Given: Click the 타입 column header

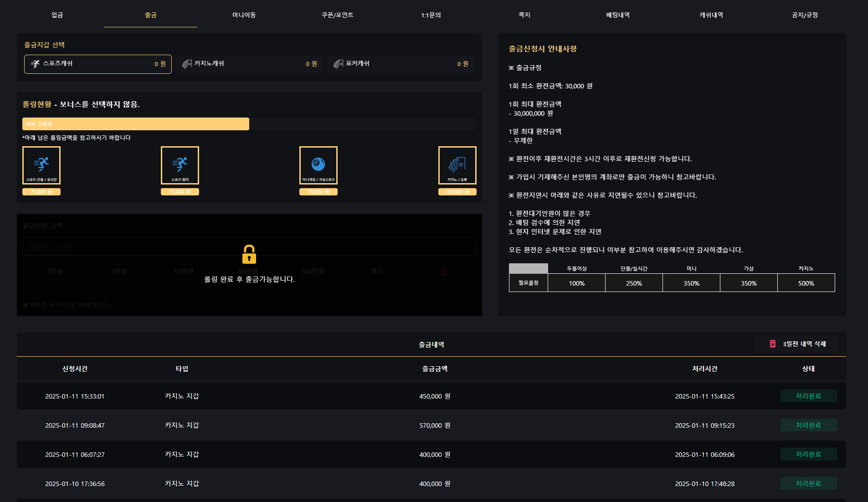Looking at the screenshot, I should [182, 369].
